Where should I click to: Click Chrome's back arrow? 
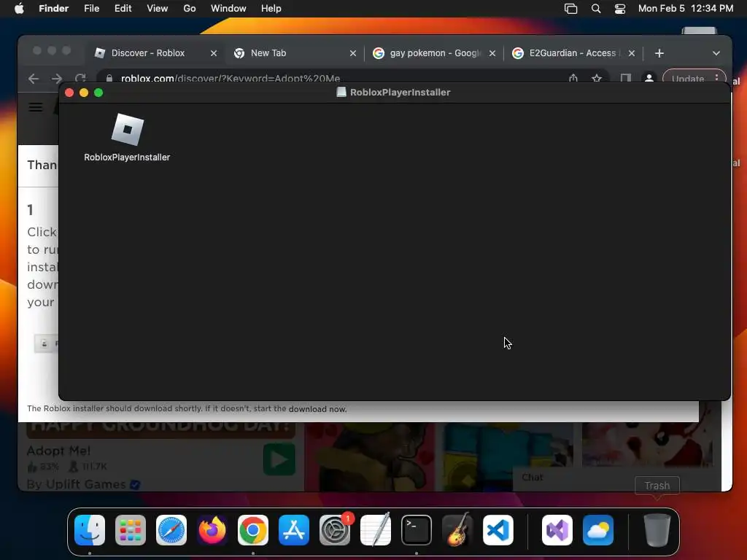tap(34, 79)
